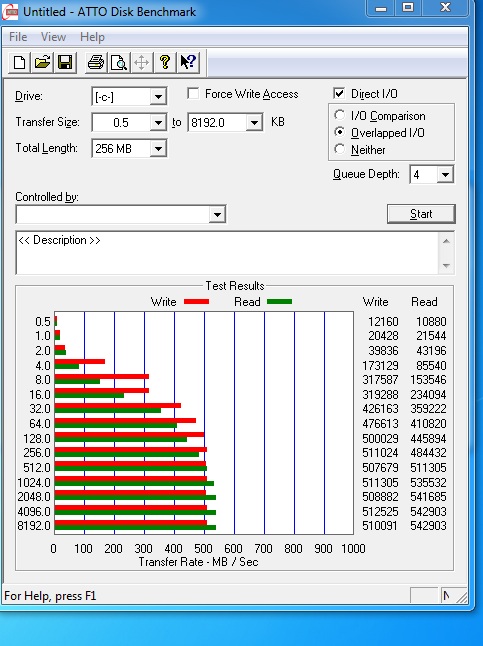Select the I/O Comparison radio button
Image resolution: width=483 pixels, height=646 pixels.
pos(340,115)
